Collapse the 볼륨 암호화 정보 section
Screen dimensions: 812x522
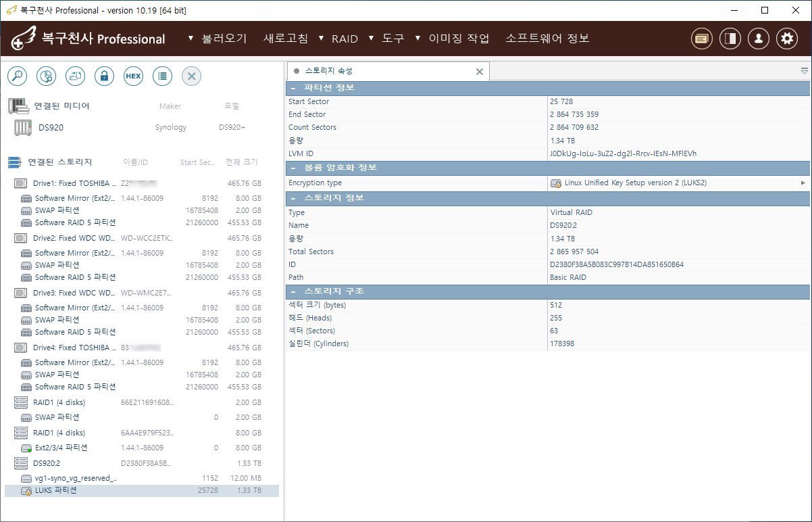(x=293, y=168)
